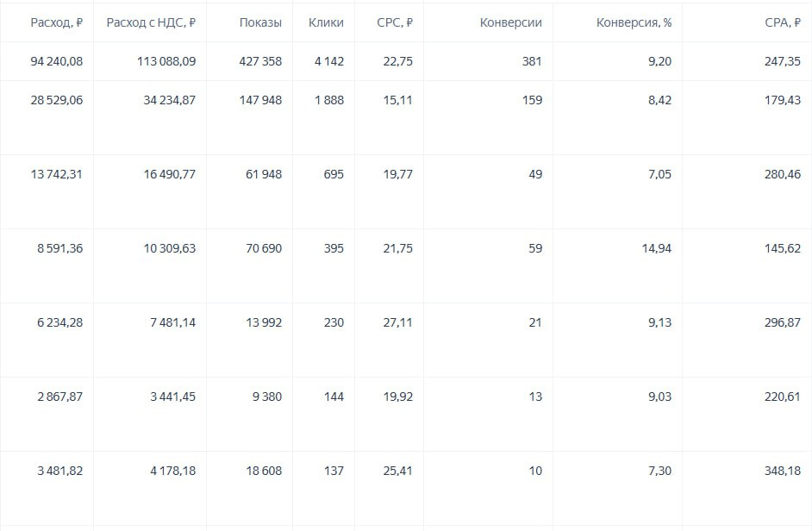
Task: Sort by Конверсия, % column
Action: (x=634, y=22)
